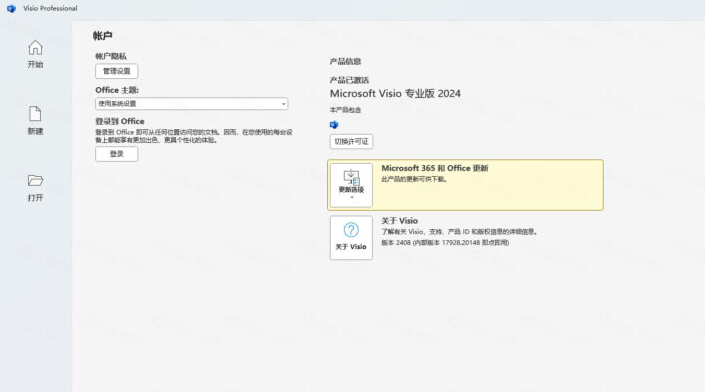
Task: Click the 产品信息 heading
Action: (x=345, y=62)
